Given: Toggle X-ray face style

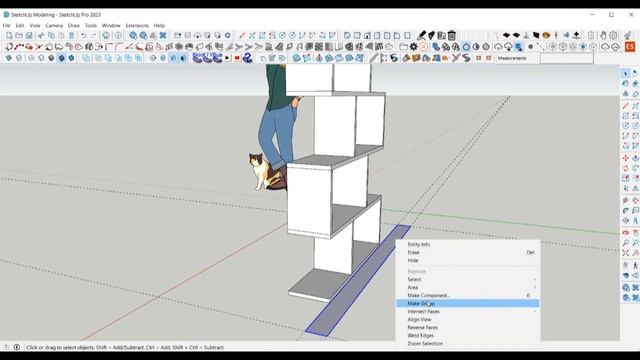Looking at the screenshot, I should coord(9,58).
